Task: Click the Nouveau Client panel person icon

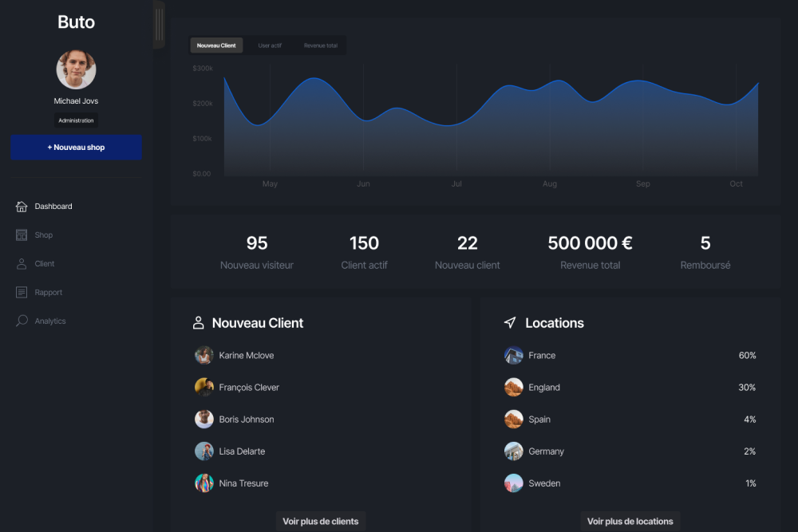Action: [199, 323]
